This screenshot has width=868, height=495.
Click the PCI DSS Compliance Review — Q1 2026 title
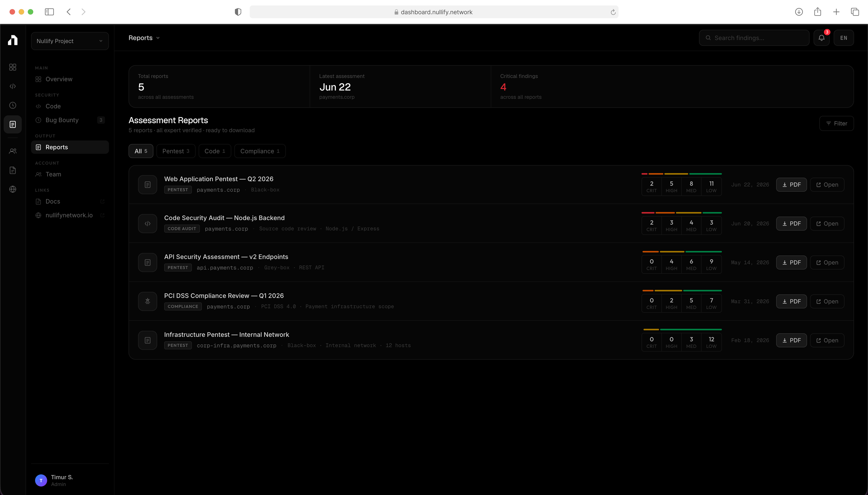point(224,296)
